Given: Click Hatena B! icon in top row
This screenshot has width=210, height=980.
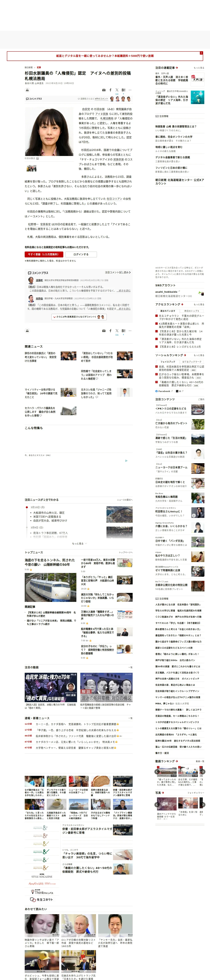Looking at the screenshot, I should click(x=123, y=90).
